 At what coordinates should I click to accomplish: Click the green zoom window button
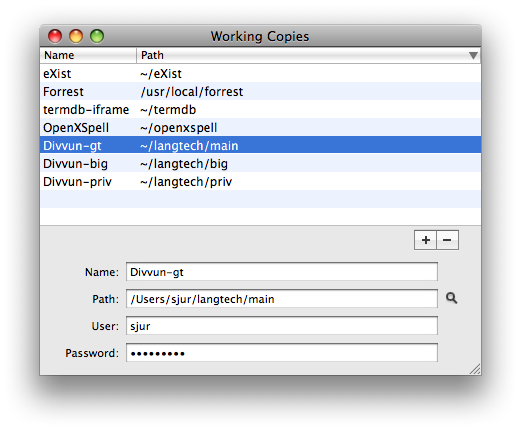point(97,36)
